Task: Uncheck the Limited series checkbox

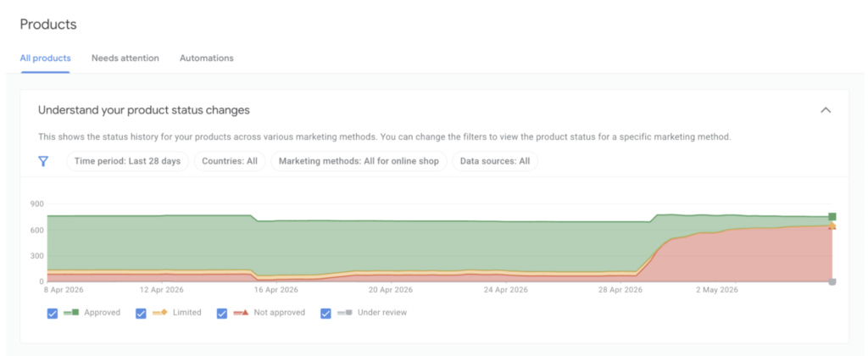Action: (x=142, y=314)
